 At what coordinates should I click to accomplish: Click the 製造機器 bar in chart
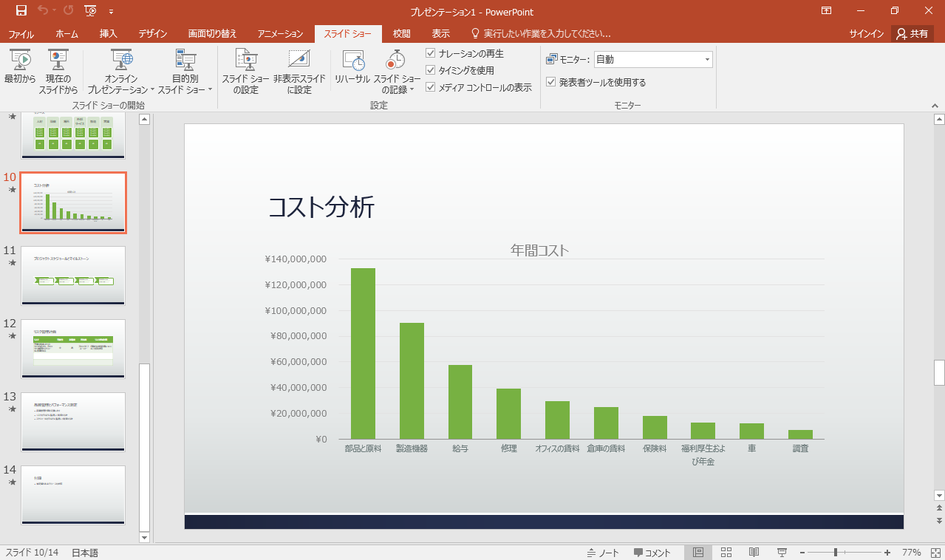[x=412, y=380]
